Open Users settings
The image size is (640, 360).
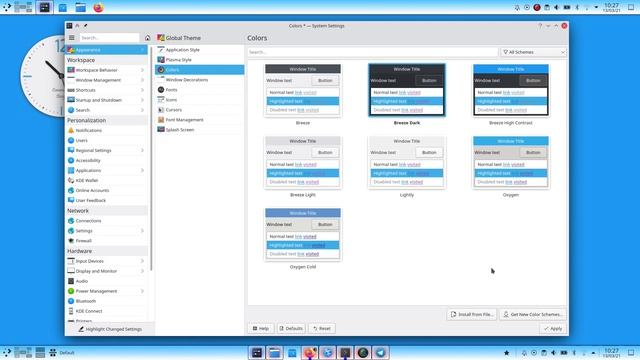[x=107, y=140]
